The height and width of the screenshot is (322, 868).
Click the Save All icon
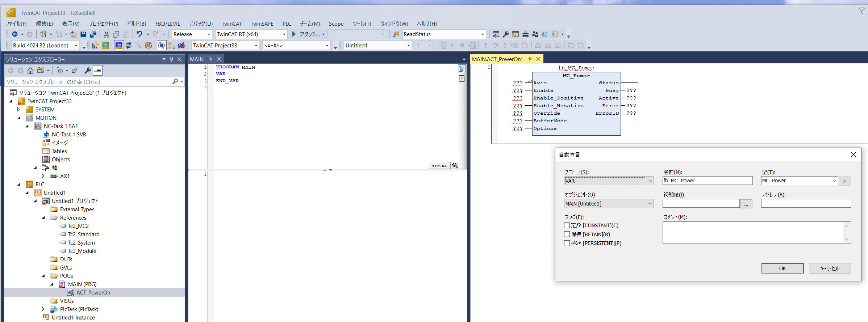tap(93, 34)
